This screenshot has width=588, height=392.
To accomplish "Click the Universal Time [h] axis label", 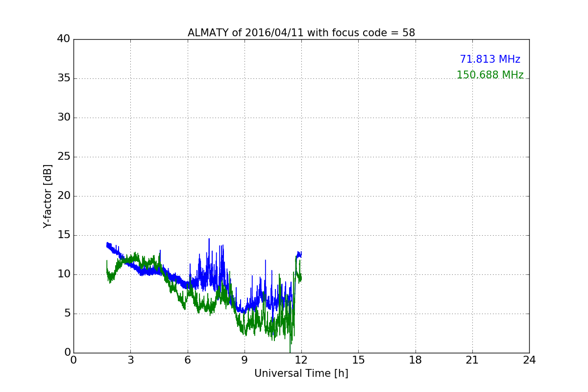I will (x=301, y=373).
